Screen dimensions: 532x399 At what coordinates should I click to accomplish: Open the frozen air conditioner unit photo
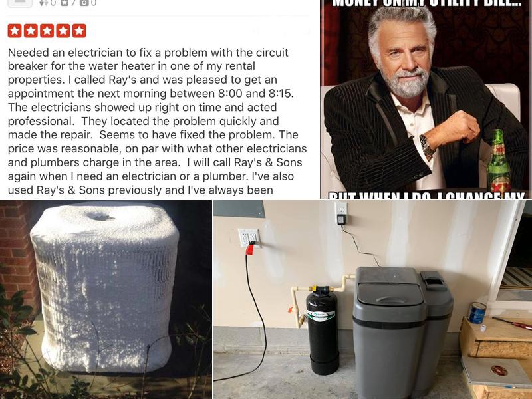coord(106,300)
